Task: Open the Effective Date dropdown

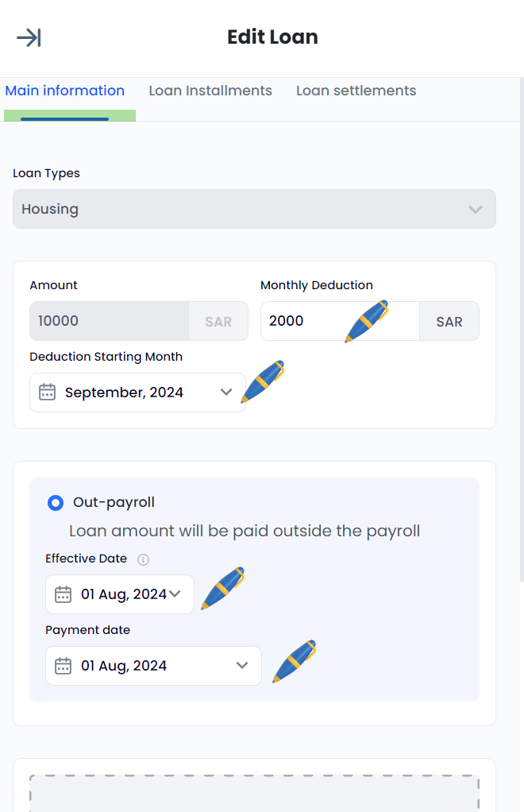Action: click(175, 594)
